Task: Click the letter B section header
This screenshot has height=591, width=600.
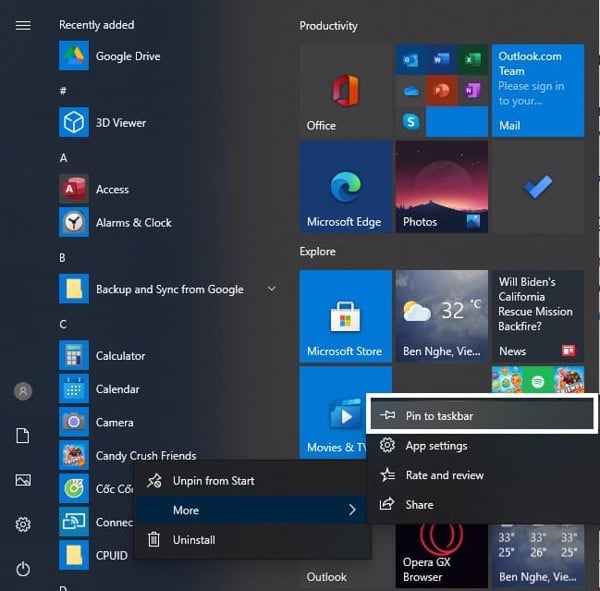Action: pyautogui.click(x=63, y=258)
